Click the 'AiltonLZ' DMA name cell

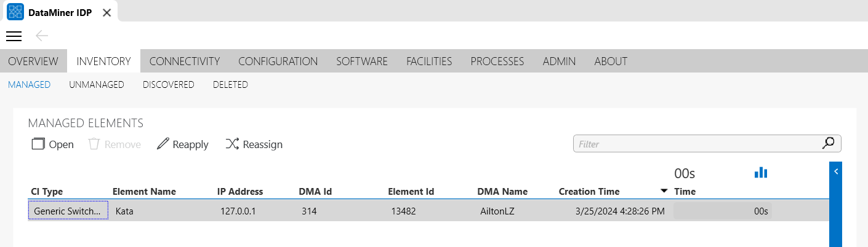[497, 211]
